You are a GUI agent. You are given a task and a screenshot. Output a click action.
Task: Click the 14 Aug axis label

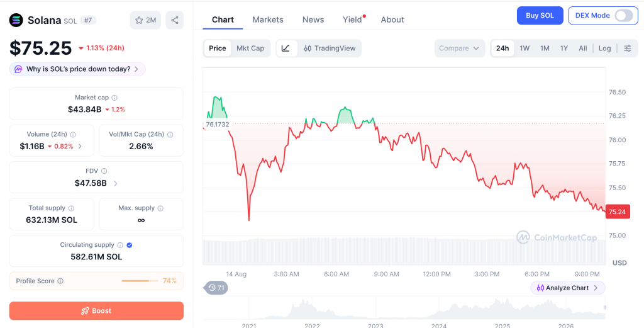(x=236, y=274)
